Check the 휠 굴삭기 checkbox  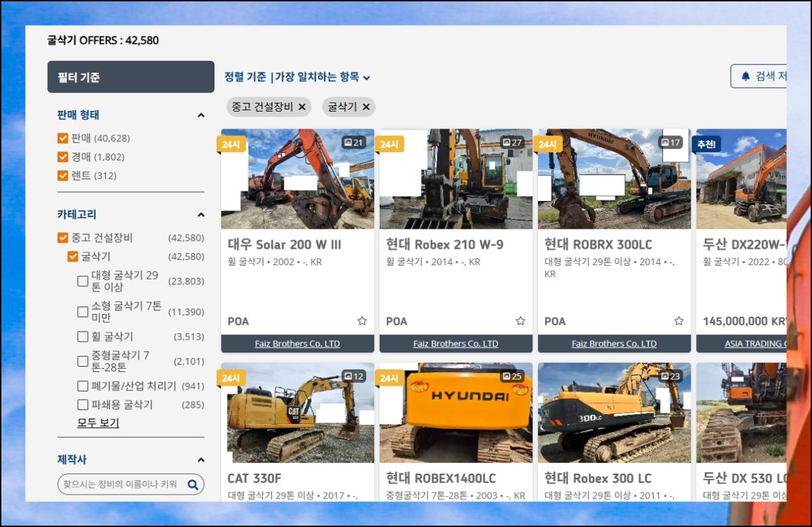(x=83, y=337)
